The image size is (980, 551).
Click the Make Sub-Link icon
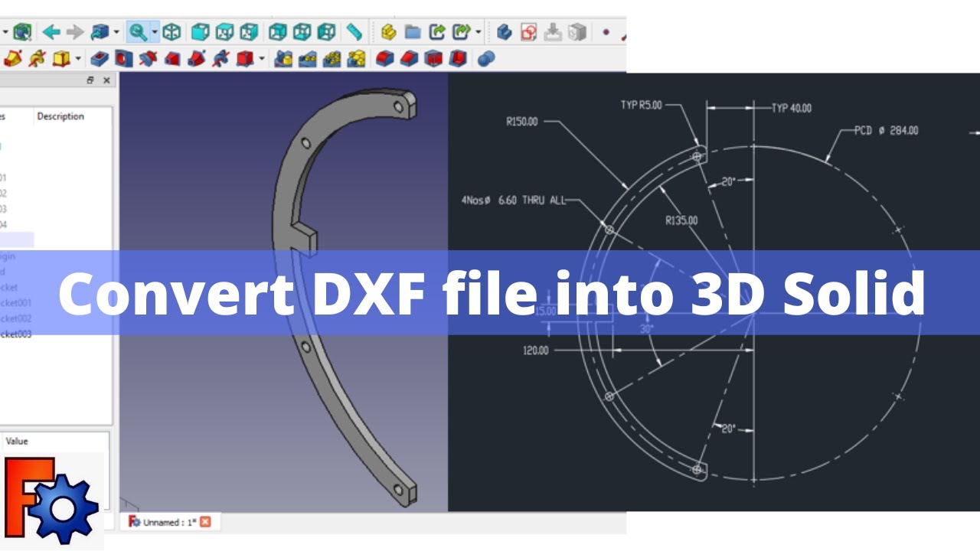tap(461, 32)
